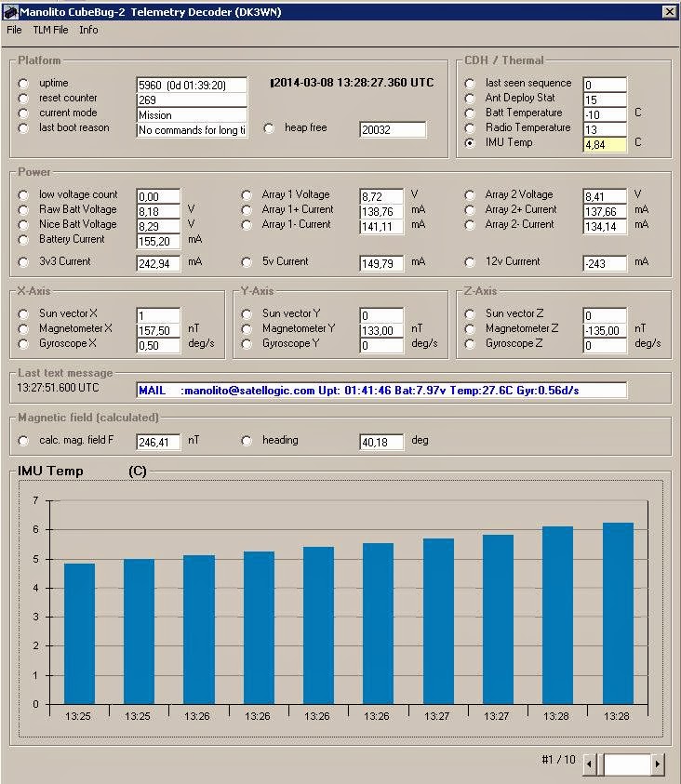Select the last seen sequence radio button

(470, 84)
